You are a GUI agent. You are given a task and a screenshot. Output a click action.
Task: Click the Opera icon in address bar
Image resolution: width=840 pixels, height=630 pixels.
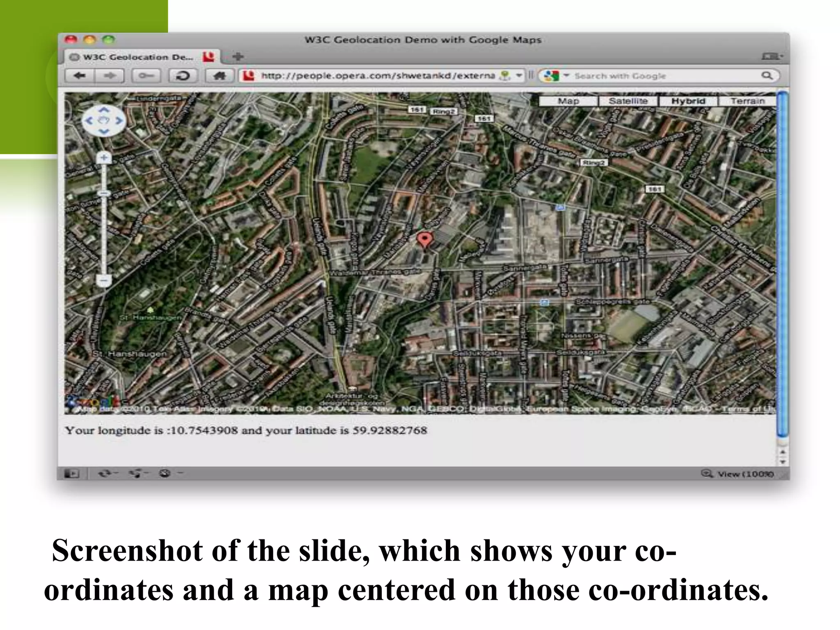[249, 76]
